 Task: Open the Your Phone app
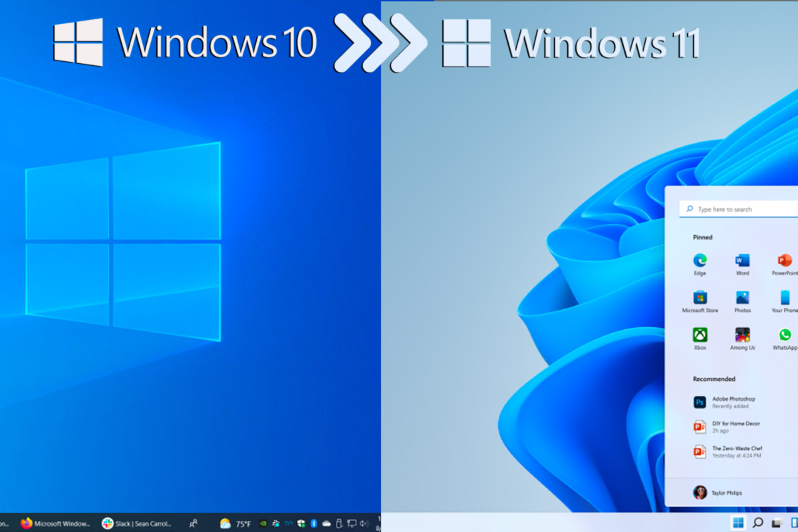pyautogui.click(x=783, y=297)
